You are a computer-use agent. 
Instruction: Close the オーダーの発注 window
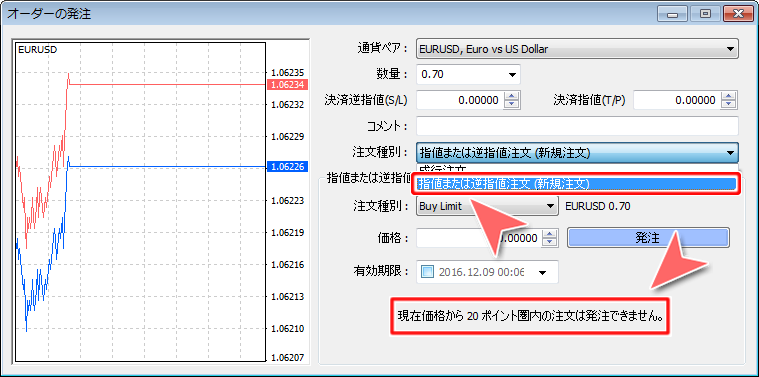(737, 14)
